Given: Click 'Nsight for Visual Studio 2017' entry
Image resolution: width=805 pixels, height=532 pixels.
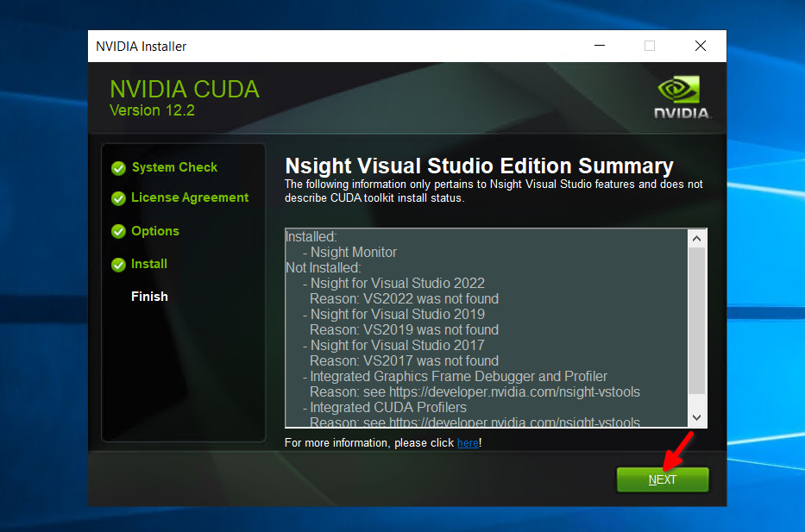Looking at the screenshot, I should (398, 345).
